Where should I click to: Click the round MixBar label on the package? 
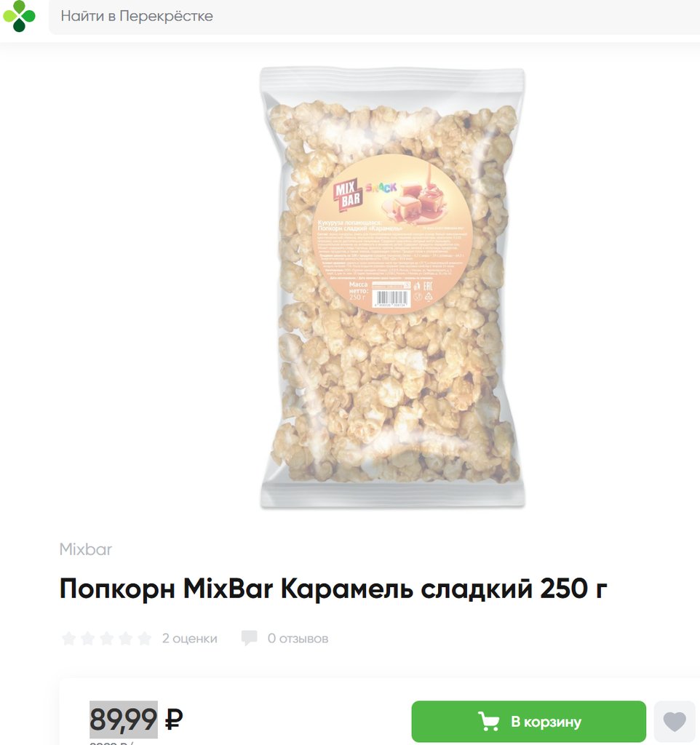coord(394,234)
